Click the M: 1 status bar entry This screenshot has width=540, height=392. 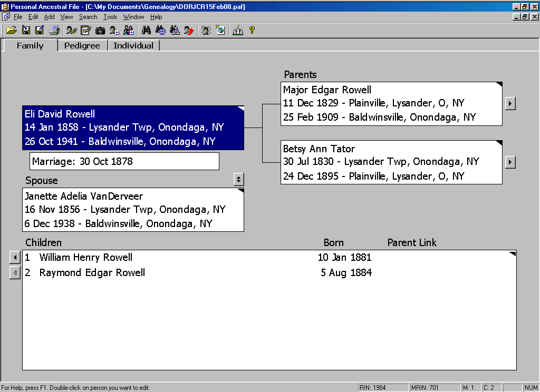470,388
